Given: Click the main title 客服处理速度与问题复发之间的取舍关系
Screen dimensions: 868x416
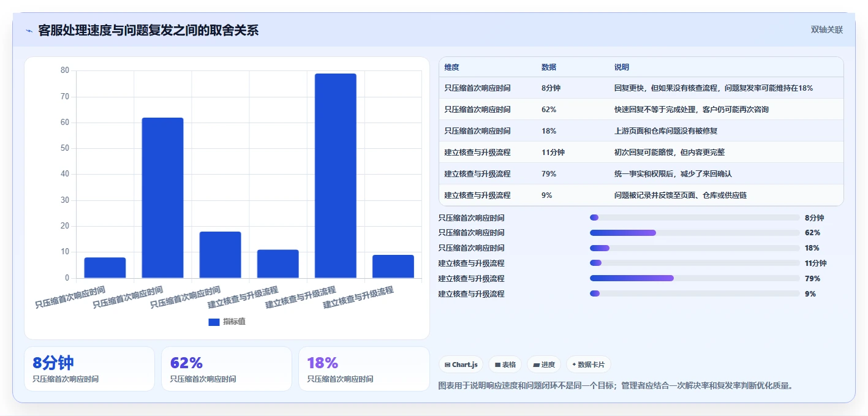Looking at the screenshot, I should (x=148, y=30).
